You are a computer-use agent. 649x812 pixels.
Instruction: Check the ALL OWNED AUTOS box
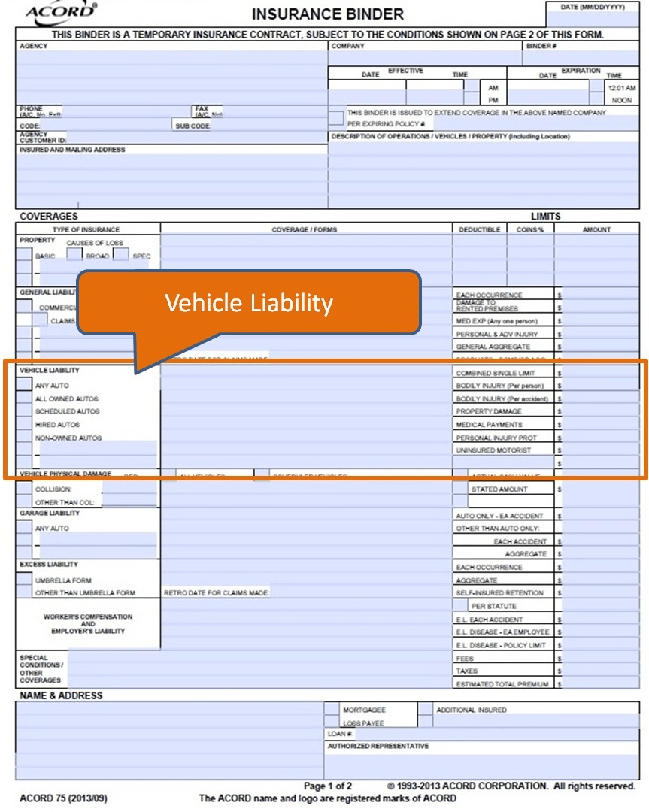tap(24, 398)
